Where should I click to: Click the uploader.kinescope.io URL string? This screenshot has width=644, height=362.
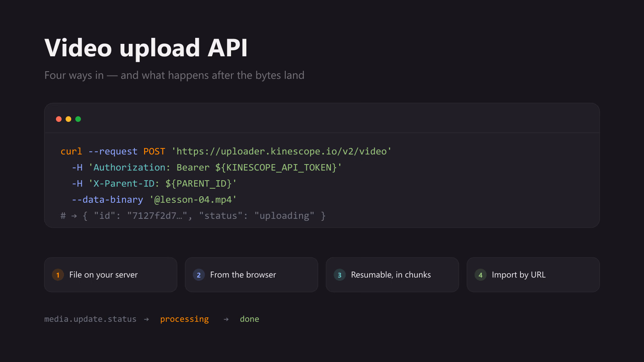pos(281,151)
